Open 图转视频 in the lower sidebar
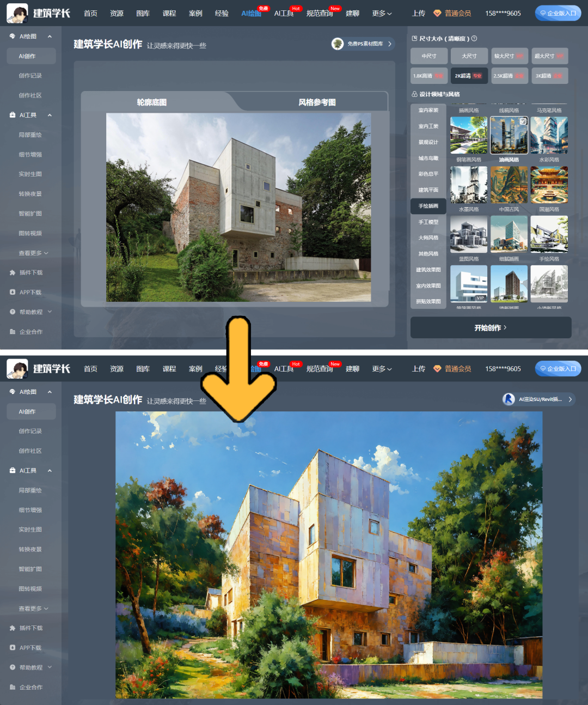This screenshot has height=705, width=588. click(x=30, y=589)
